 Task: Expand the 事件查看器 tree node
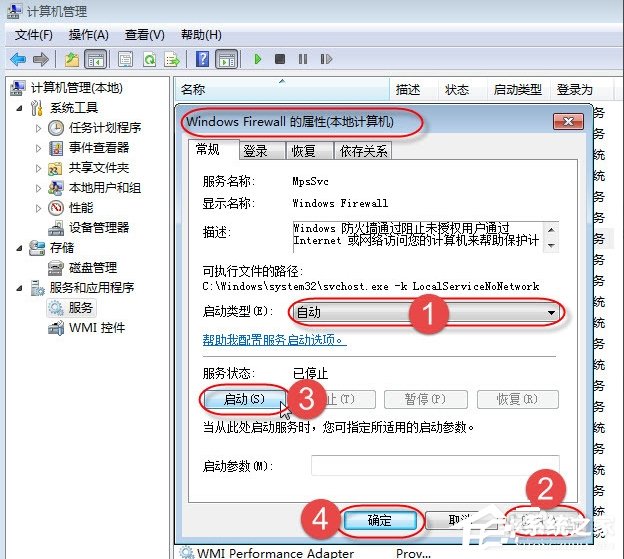39,148
